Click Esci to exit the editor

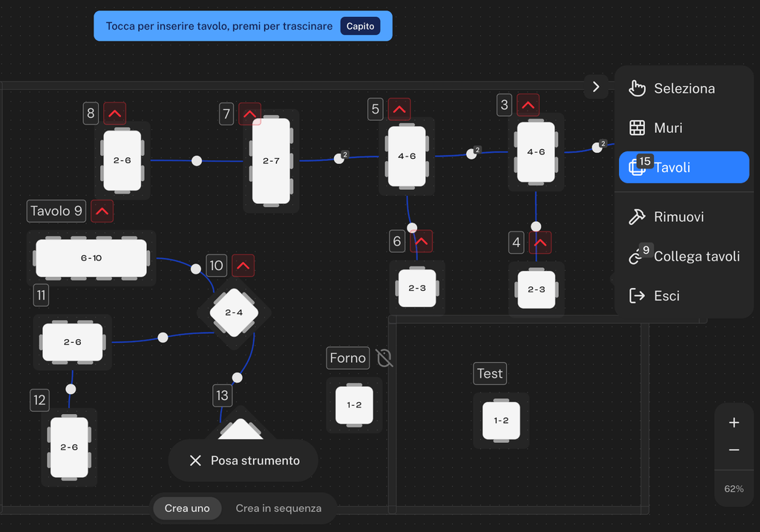pyautogui.click(x=684, y=295)
